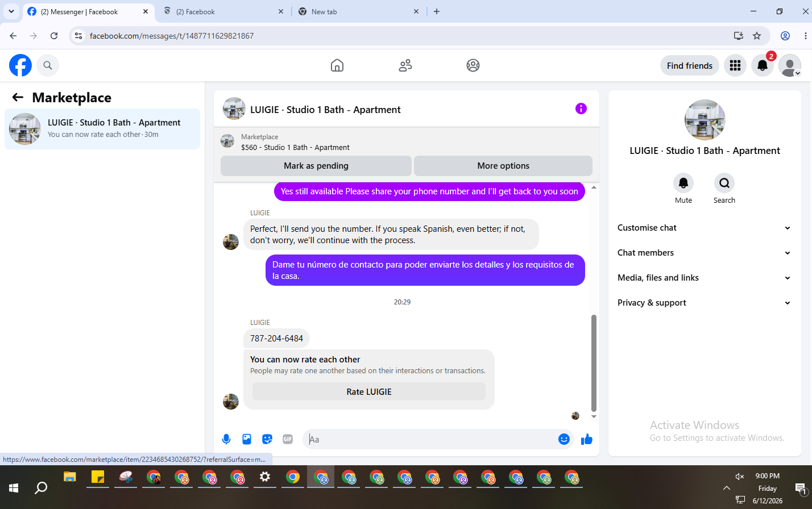Screen dimensions: 812x509
Task: Close the Messenger | Facebook tab
Action: click(x=146, y=11)
